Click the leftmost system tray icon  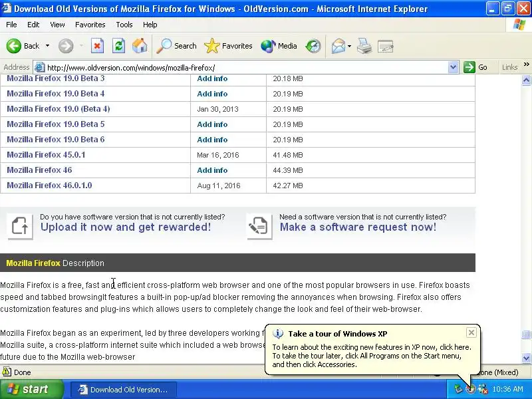458,389
